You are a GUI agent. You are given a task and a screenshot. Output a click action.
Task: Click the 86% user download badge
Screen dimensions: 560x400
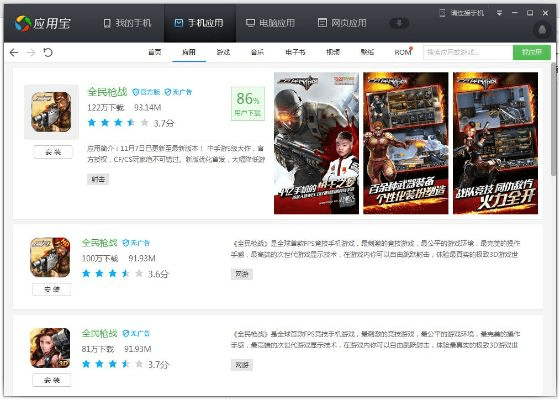coord(248,104)
